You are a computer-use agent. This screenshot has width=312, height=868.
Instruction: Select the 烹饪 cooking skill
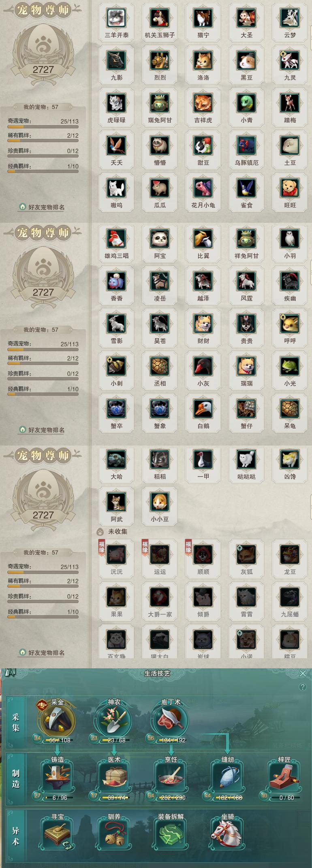pos(171,777)
